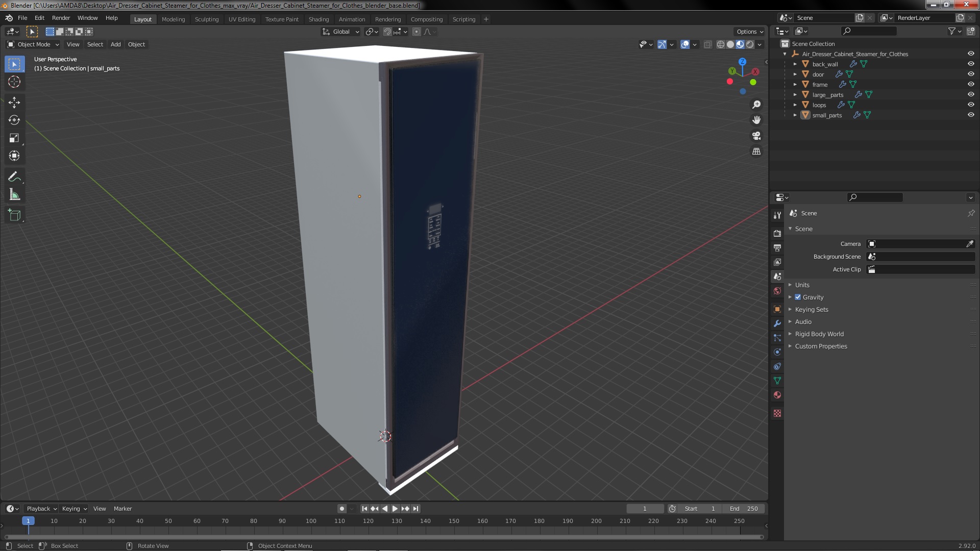Screen dimensions: 980x551
Task: Switch to the UV Editing workspace tab
Action: tap(242, 19)
